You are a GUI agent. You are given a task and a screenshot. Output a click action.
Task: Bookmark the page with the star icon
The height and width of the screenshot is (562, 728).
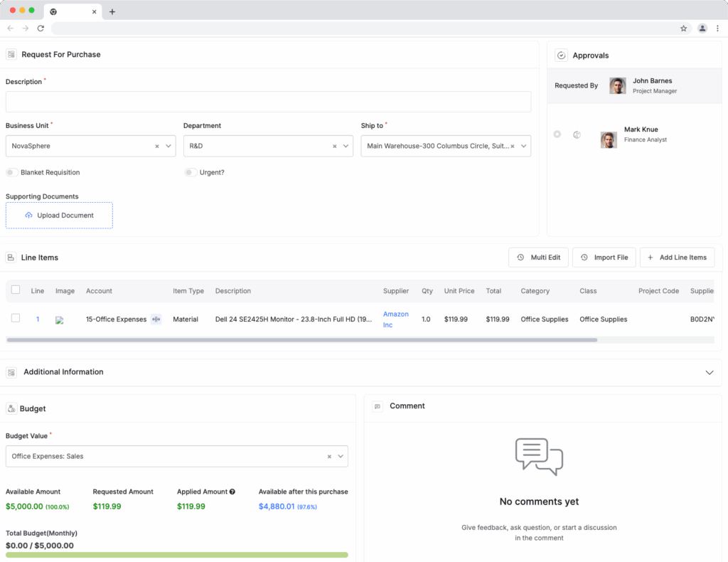[683, 28]
